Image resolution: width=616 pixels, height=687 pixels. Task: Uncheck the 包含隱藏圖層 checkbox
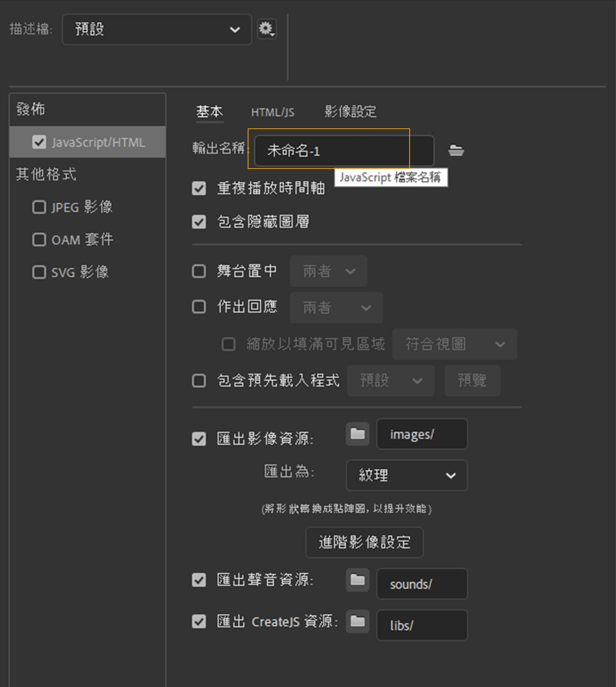199,222
